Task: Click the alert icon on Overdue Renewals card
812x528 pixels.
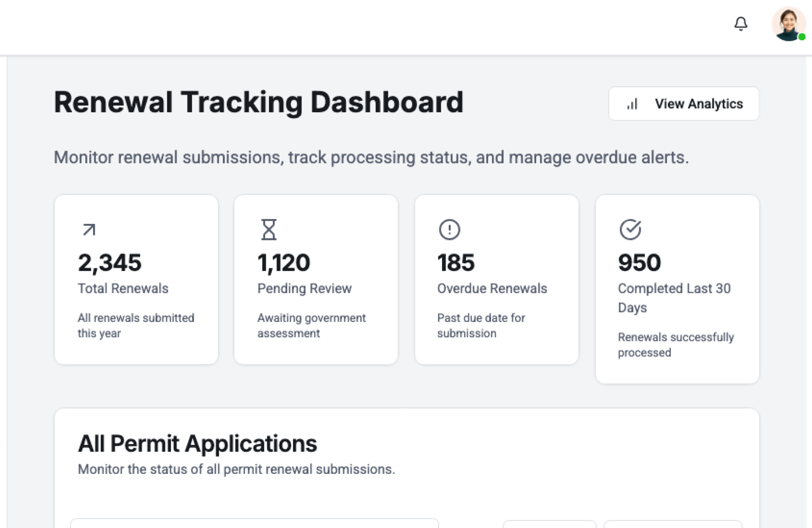Action: click(449, 230)
